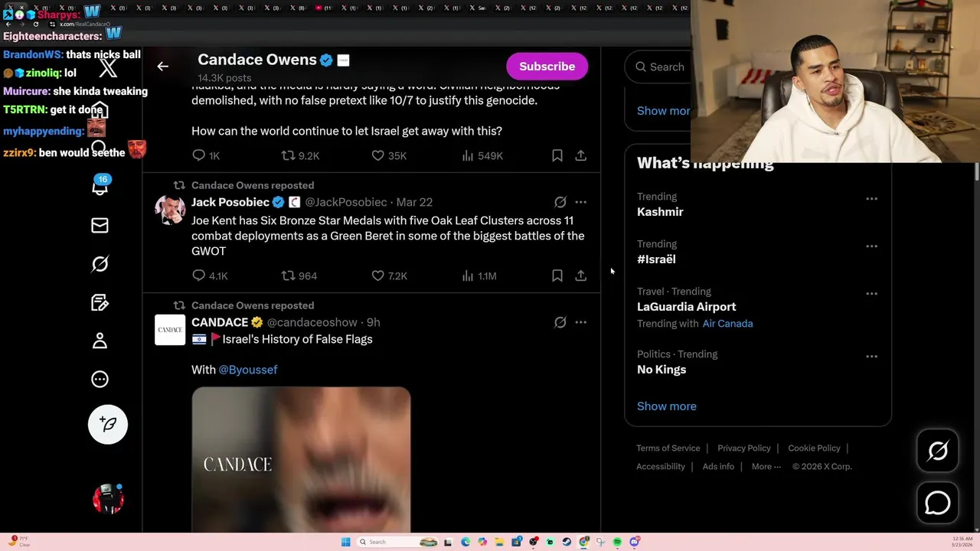This screenshot has width=980, height=551.
Task: Open LaGuardia Airport trending topic
Action: [686, 307]
